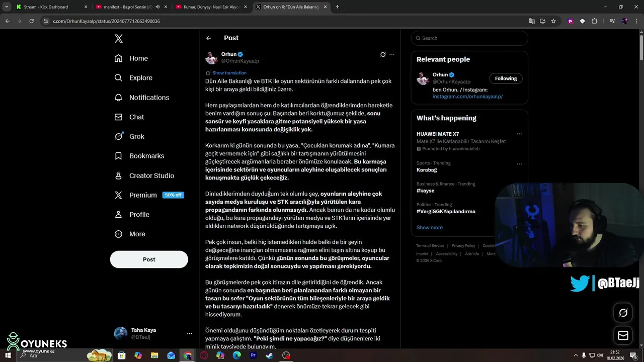Open the Windows Start menu
The width and height of the screenshot is (644, 362).
click(8, 355)
